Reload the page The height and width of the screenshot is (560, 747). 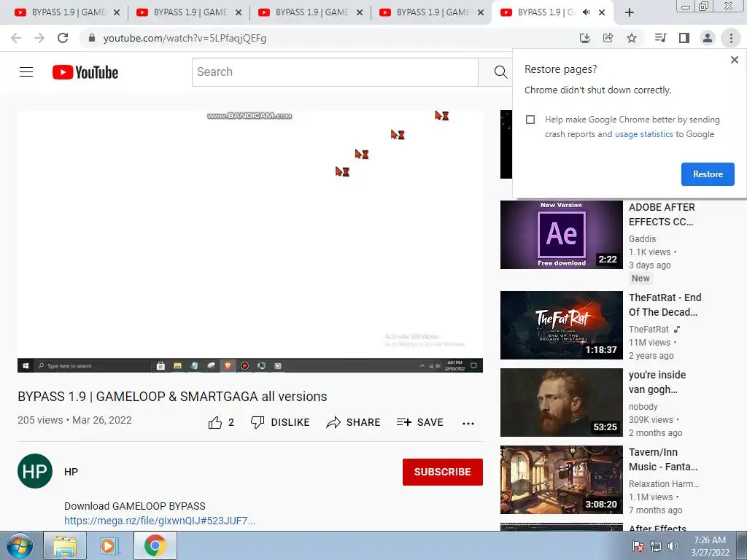(63, 38)
